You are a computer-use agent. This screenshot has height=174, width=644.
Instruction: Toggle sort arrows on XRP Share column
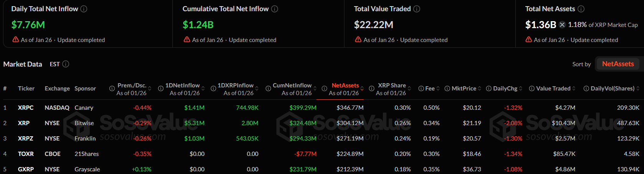409,89
